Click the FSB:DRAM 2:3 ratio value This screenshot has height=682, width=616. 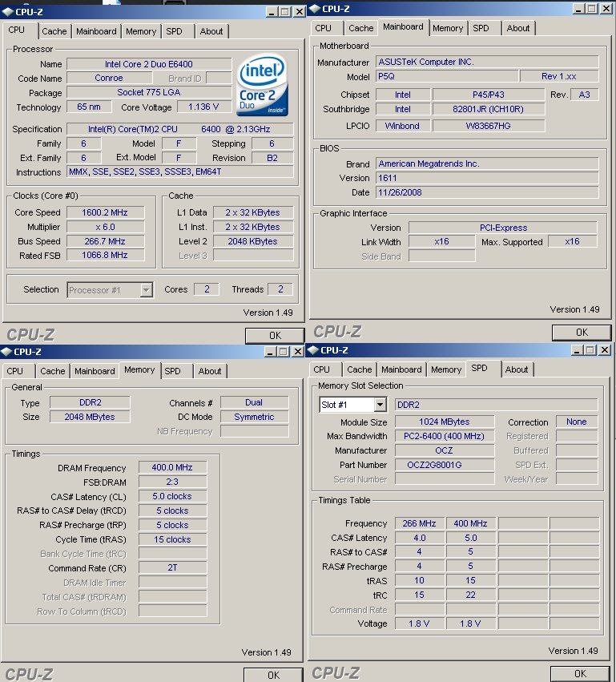(172, 482)
